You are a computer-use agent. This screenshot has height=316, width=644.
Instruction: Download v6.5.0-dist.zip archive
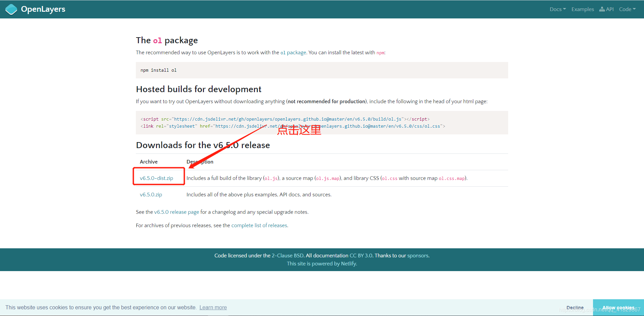[156, 178]
